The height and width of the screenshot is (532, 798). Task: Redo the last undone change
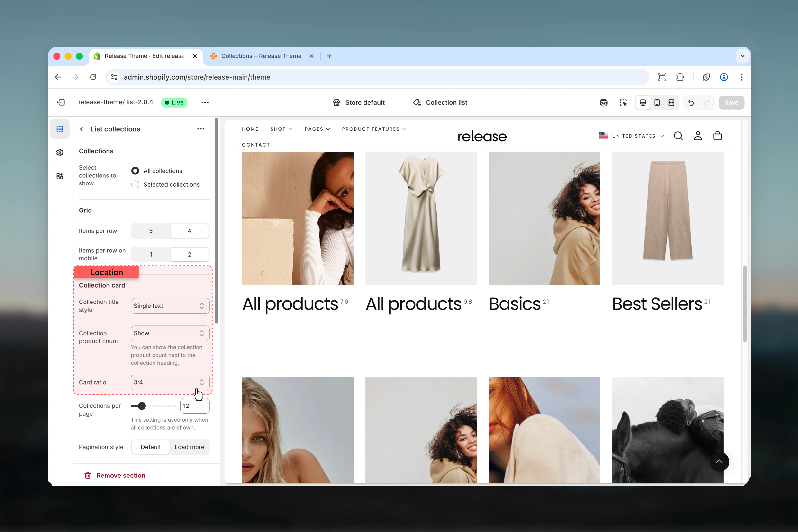(x=707, y=102)
